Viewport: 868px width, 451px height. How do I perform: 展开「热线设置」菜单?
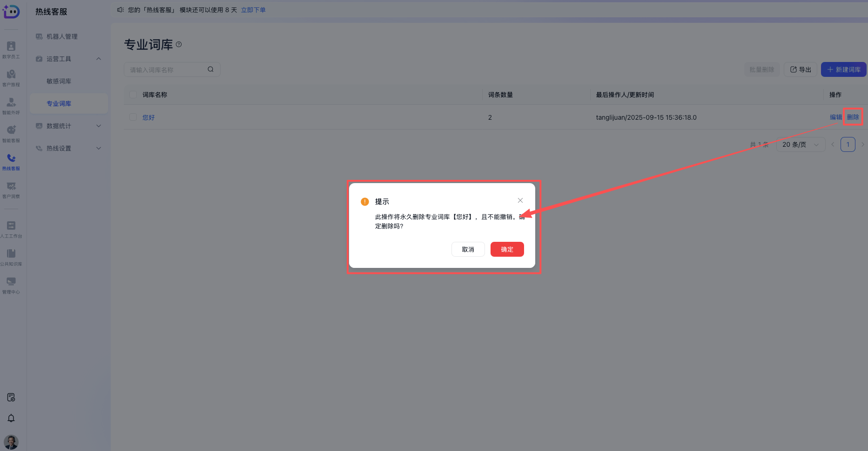click(68, 148)
